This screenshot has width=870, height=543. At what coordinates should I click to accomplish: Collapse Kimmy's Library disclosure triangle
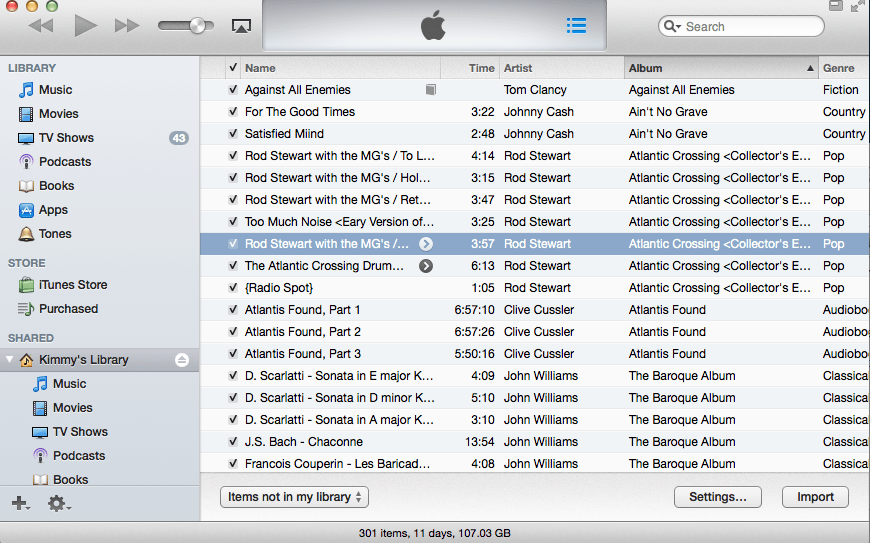pyautogui.click(x=9, y=359)
